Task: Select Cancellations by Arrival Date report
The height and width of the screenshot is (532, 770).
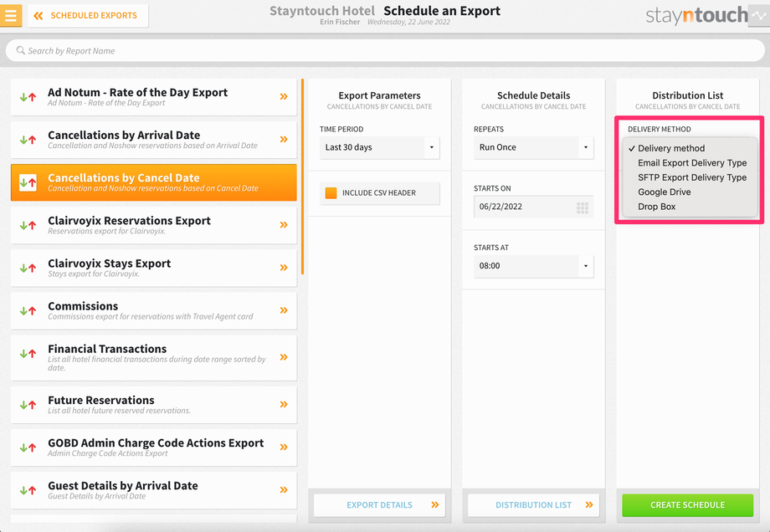Action: tap(154, 140)
